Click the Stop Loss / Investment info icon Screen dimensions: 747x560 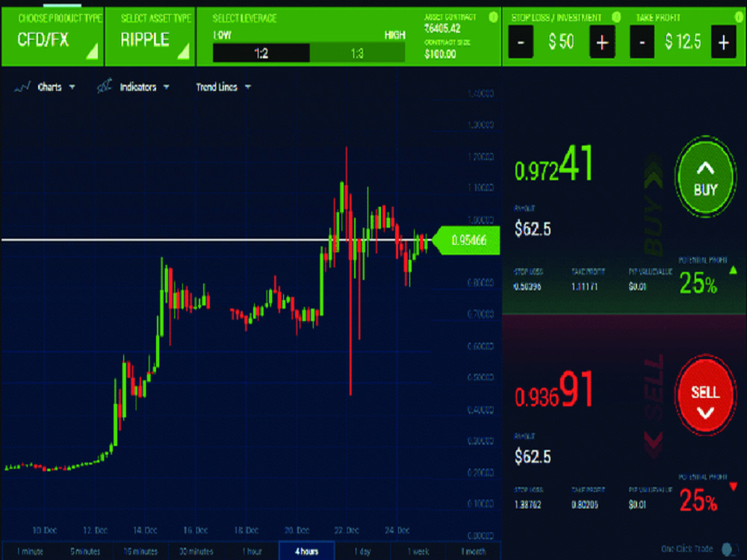click(x=616, y=17)
